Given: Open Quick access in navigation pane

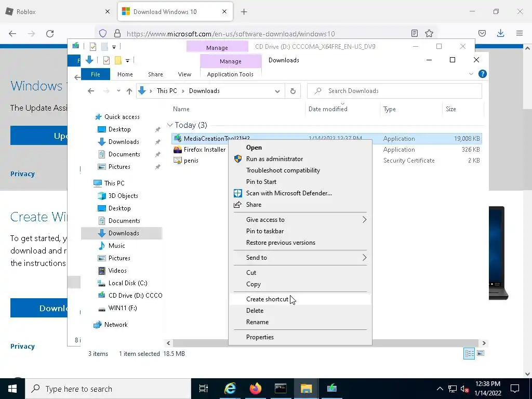Looking at the screenshot, I should click(122, 117).
